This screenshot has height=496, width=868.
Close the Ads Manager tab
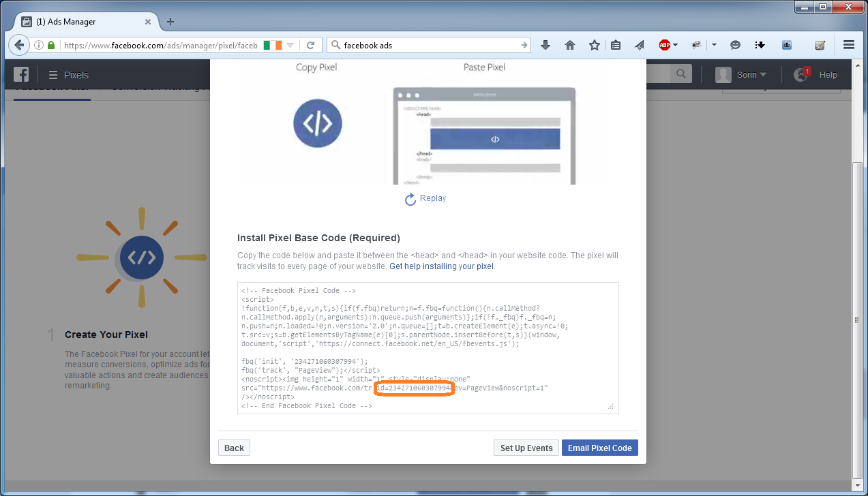pos(147,22)
